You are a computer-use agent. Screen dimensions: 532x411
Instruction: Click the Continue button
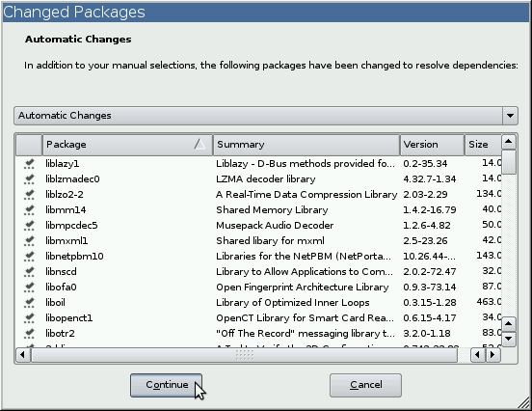pyautogui.click(x=166, y=385)
